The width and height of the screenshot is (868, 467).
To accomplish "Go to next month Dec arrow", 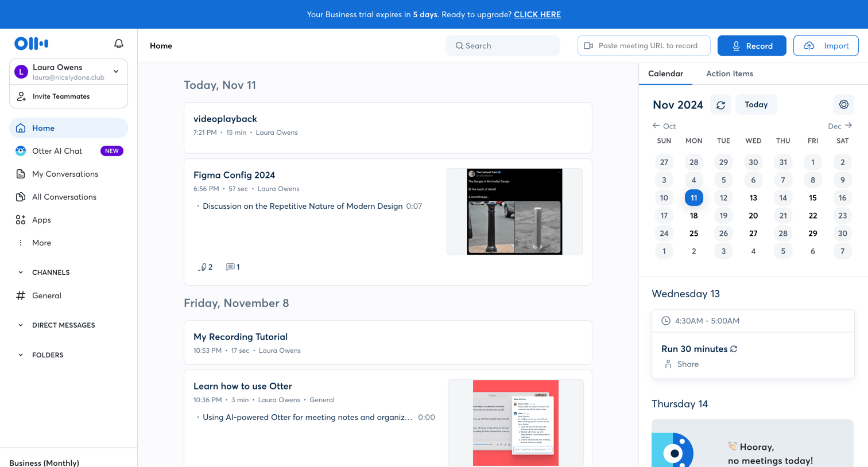I will point(848,126).
